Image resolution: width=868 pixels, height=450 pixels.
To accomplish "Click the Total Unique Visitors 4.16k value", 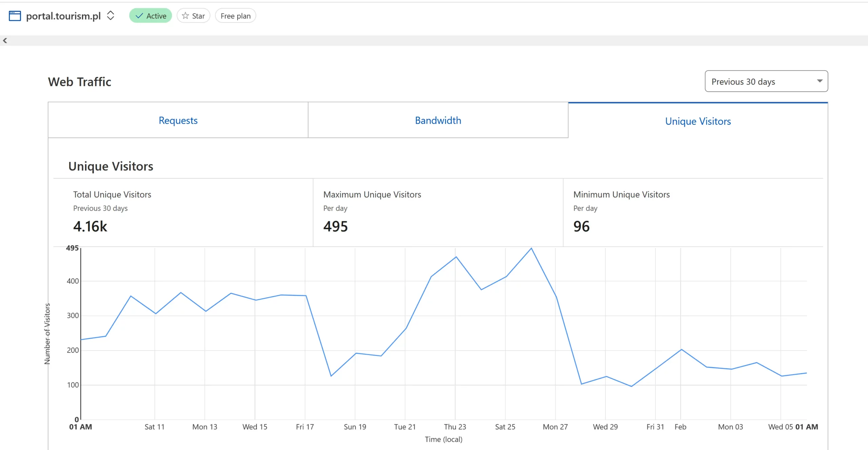I will [x=90, y=226].
